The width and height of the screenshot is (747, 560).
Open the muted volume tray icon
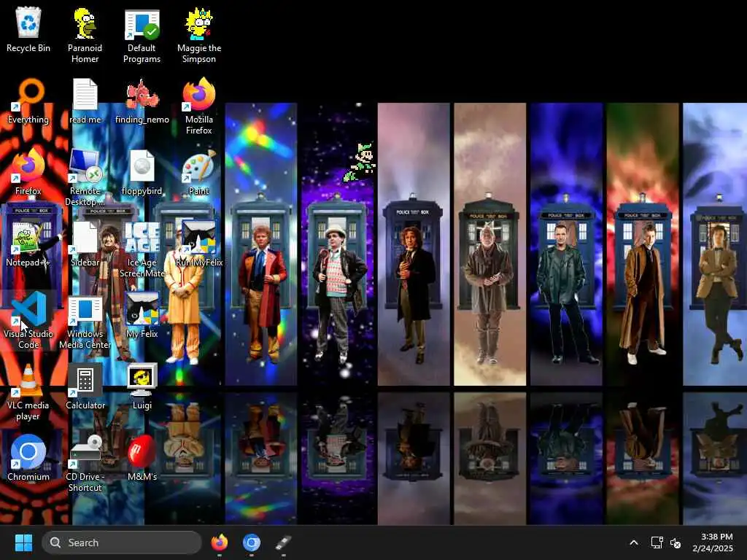tap(675, 542)
